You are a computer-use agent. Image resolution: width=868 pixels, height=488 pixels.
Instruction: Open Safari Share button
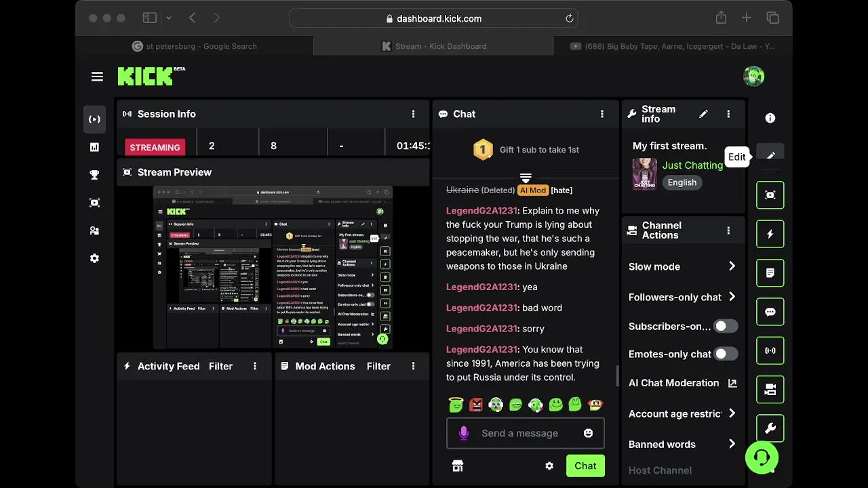click(721, 18)
